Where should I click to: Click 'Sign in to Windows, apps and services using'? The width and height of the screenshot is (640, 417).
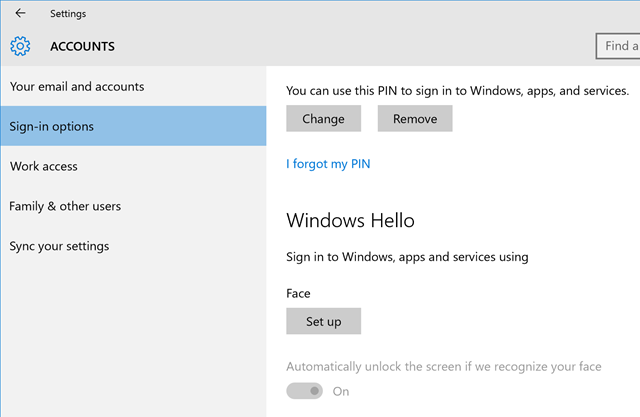tap(407, 257)
